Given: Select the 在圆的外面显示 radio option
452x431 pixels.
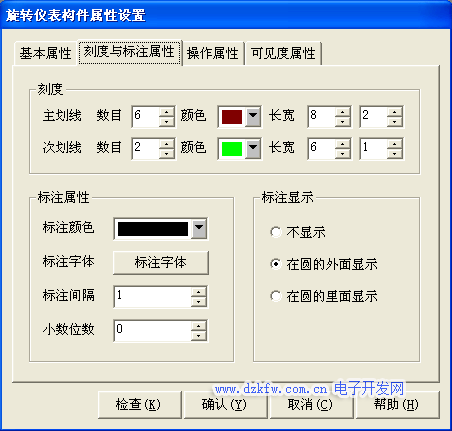Looking at the screenshot, I should point(276,264).
